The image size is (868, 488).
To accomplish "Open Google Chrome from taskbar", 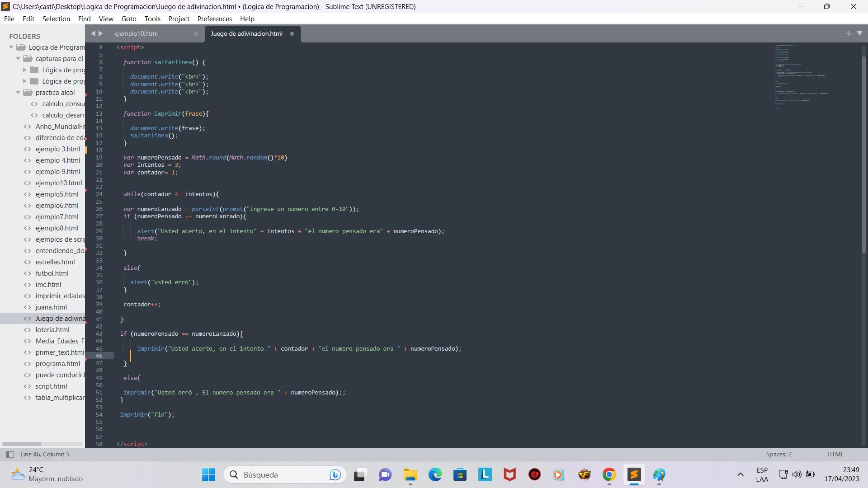I will (609, 474).
